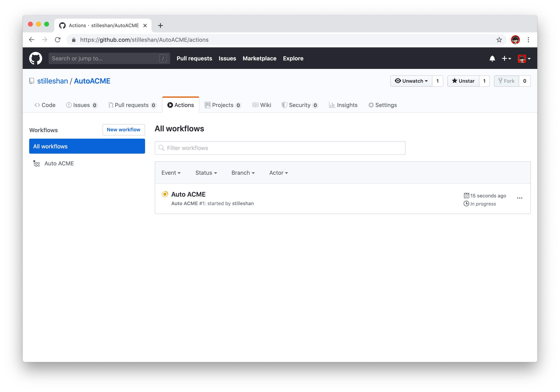
Task: Focus the Filter workflows input
Action: (280, 148)
